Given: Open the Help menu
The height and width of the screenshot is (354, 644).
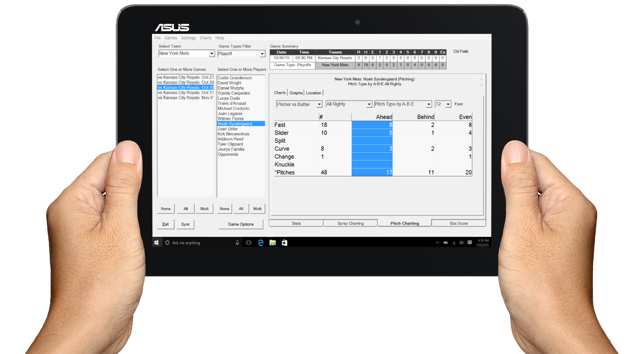Looking at the screenshot, I should point(220,38).
